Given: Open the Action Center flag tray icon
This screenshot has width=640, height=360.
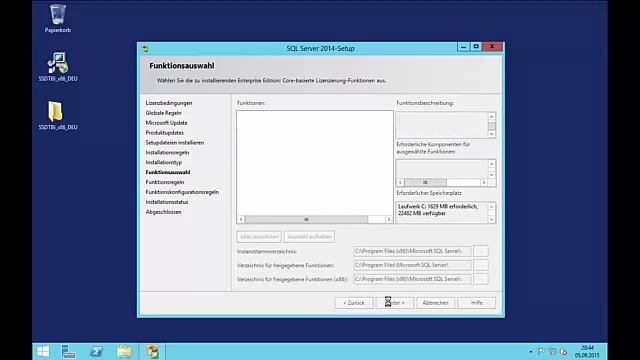Looking at the screenshot, I should tap(541, 351).
